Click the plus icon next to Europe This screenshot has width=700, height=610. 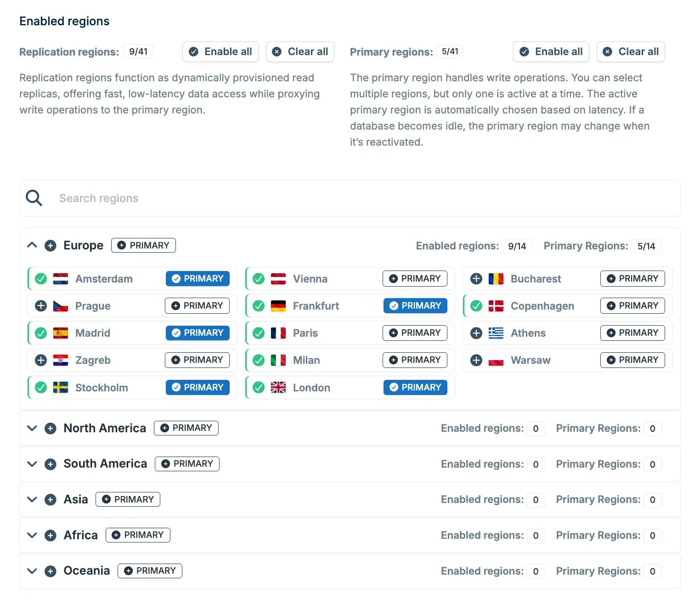point(51,246)
